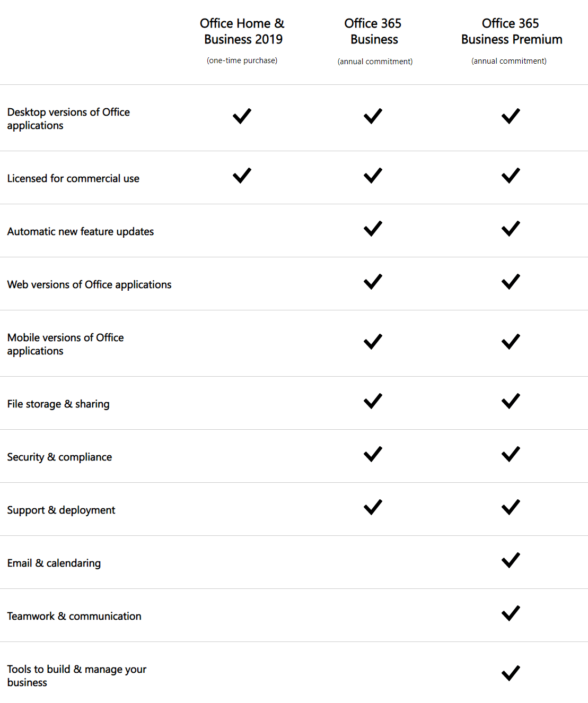Image resolution: width=588 pixels, height=703 pixels.
Task: Click the Security & compliance feature label
Action: click(59, 457)
